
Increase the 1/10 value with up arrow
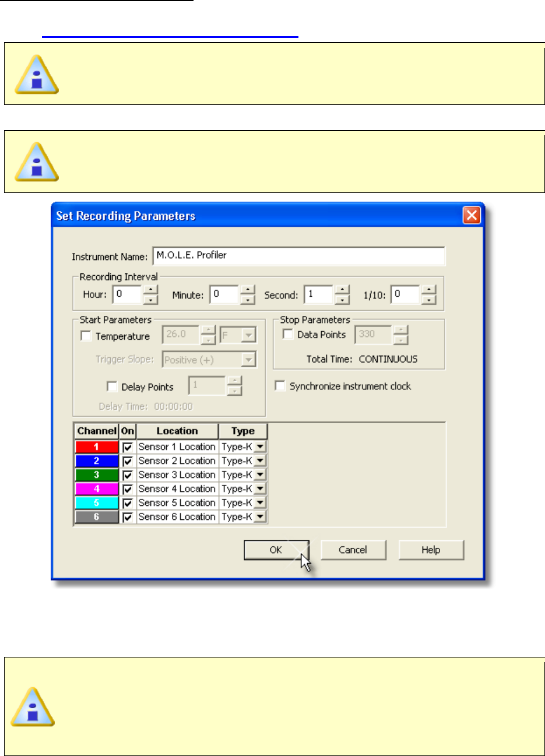(429, 290)
